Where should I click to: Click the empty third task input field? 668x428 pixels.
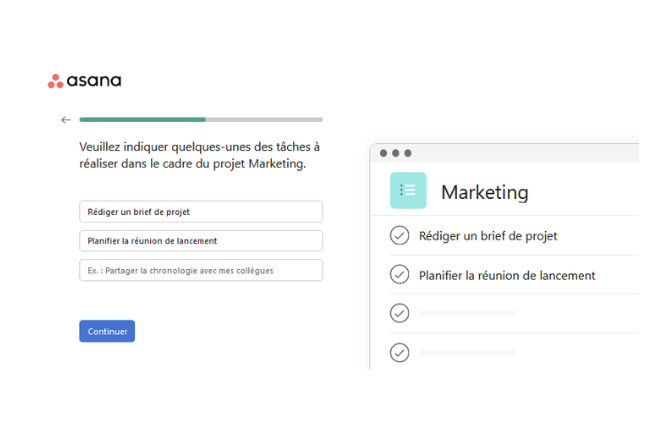pyautogui.click(x=200, y=270)
